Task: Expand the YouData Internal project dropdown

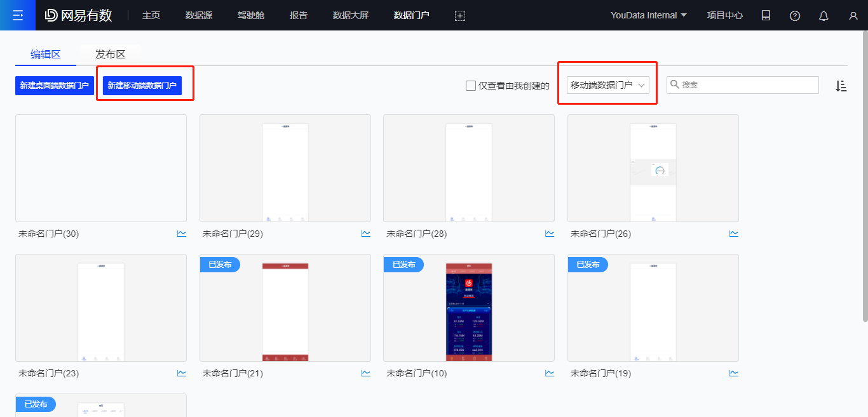Action: point(649,15)
